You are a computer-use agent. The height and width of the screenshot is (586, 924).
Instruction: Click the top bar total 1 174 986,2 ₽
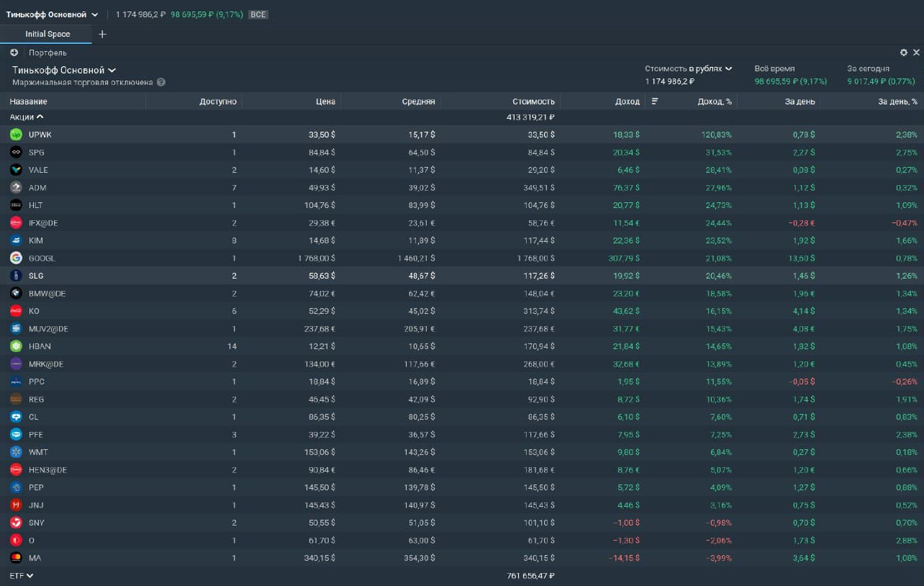[x=140, y=14]
